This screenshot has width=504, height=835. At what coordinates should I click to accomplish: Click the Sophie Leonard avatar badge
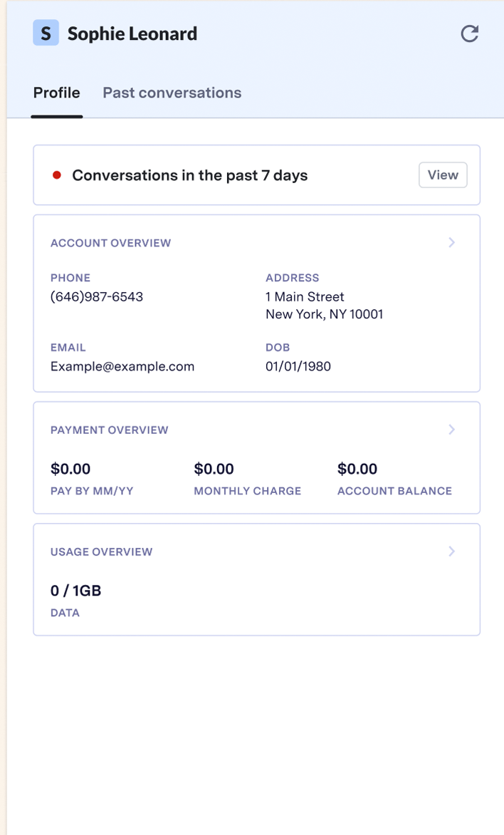point(46,33)
